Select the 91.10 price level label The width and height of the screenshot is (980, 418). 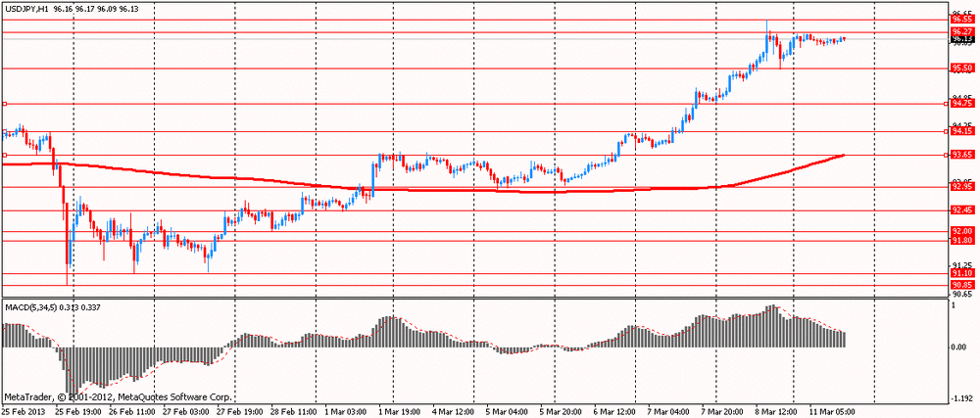point(960,273)
